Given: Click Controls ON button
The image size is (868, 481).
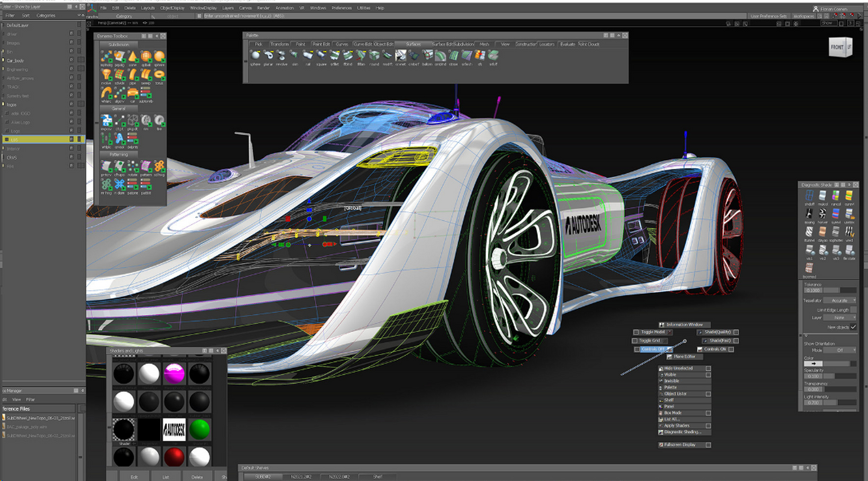Looking at the screenshot, I should [x=715, y=349].
